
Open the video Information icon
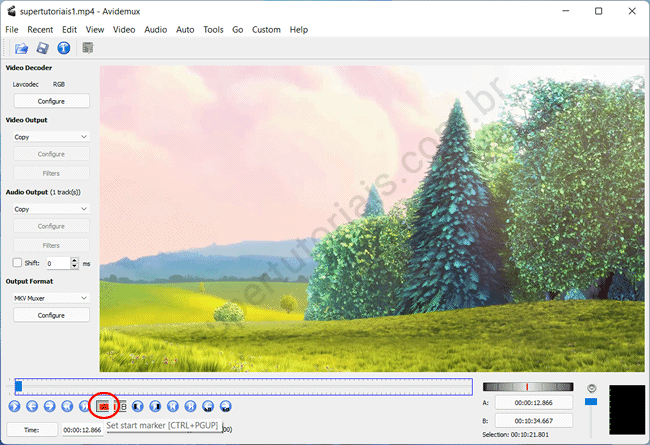[64, 47]
